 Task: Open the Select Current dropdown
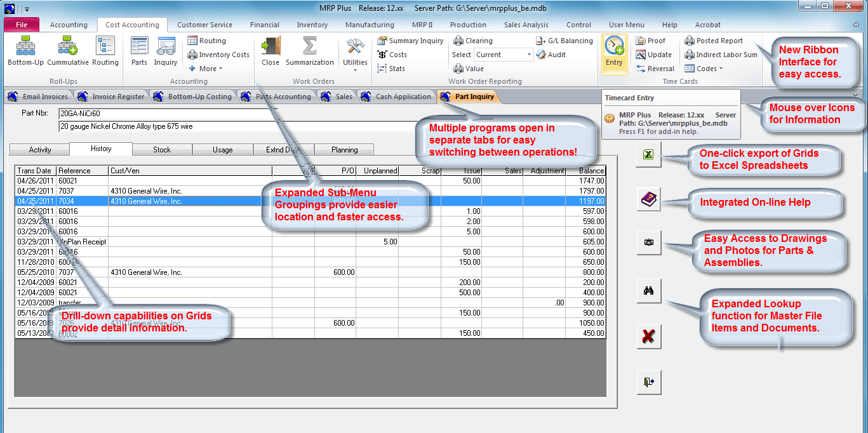click(x=504, y=55)
